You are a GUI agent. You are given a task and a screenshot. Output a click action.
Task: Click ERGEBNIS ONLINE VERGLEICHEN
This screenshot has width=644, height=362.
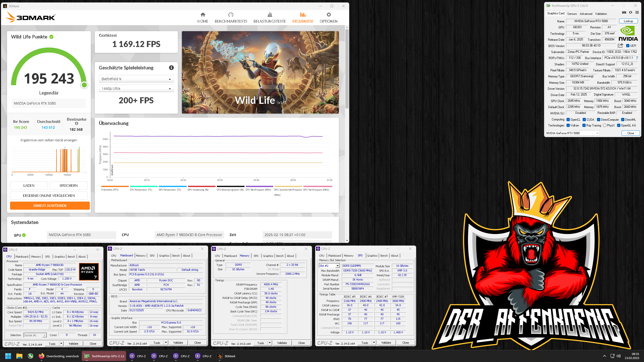coord(49,196)
